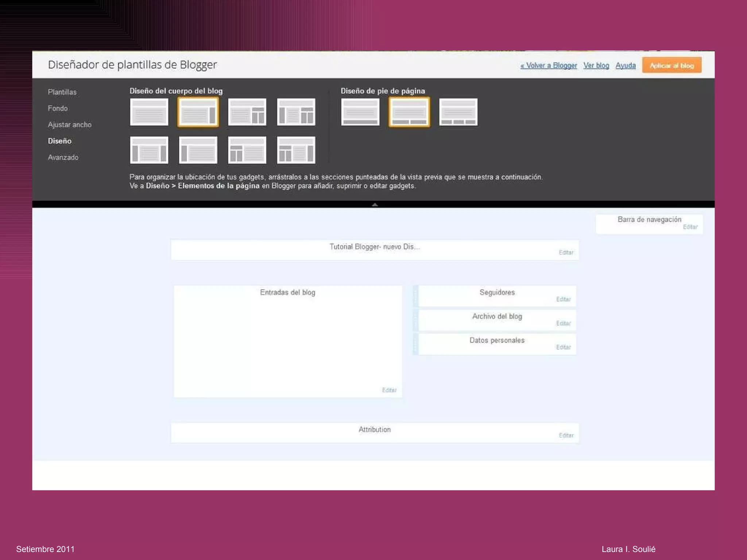Viewport: 747px width, 560px height.
Task: Open the Fondo section
Action: pos(58,108)
